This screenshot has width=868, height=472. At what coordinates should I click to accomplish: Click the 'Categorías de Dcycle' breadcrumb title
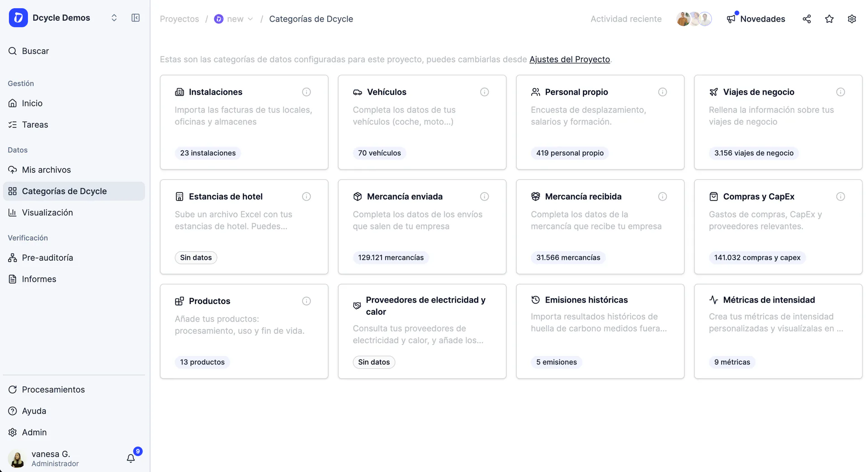[x=311, y=19]
